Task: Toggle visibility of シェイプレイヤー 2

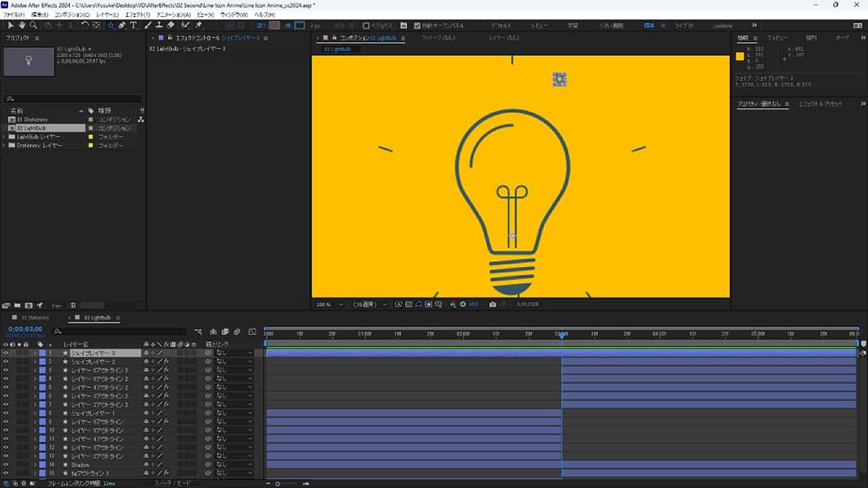Action: click(6, 362)
